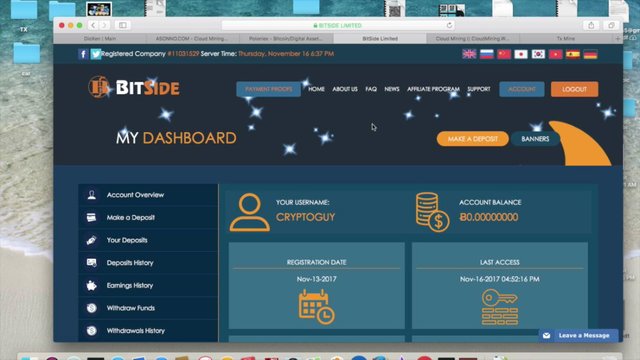Reload the page in Safari
This screenshot has height=360, width=640.
449,25
